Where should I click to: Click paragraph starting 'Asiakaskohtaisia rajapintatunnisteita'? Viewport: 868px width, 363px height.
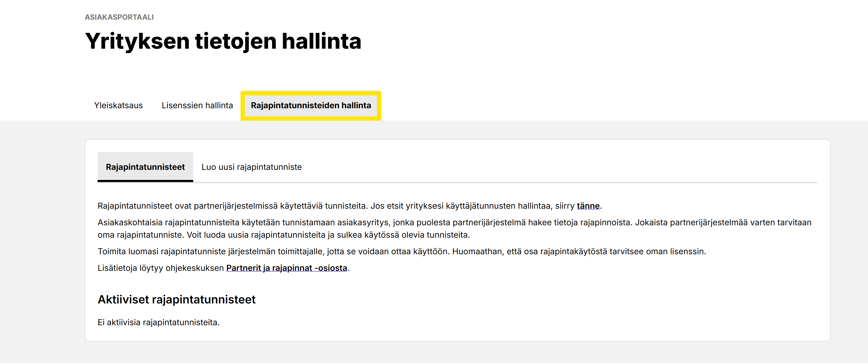[454, 229]
